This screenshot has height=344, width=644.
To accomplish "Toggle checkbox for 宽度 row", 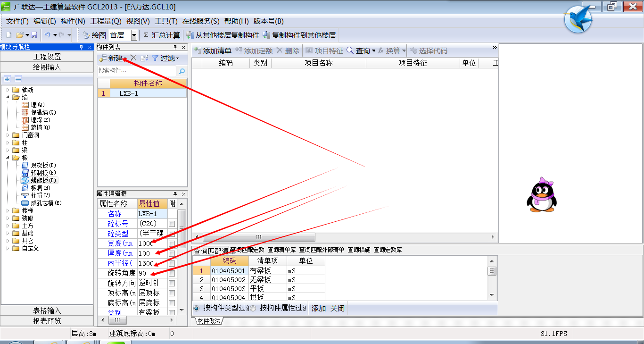I will tap(172, 243).
